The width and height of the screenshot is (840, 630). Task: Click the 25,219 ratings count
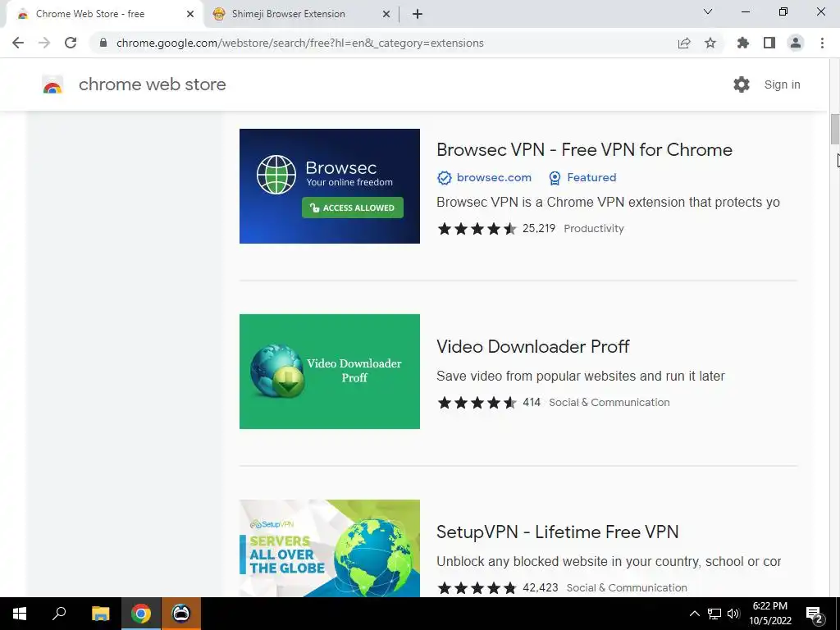[x=539, y=229]
